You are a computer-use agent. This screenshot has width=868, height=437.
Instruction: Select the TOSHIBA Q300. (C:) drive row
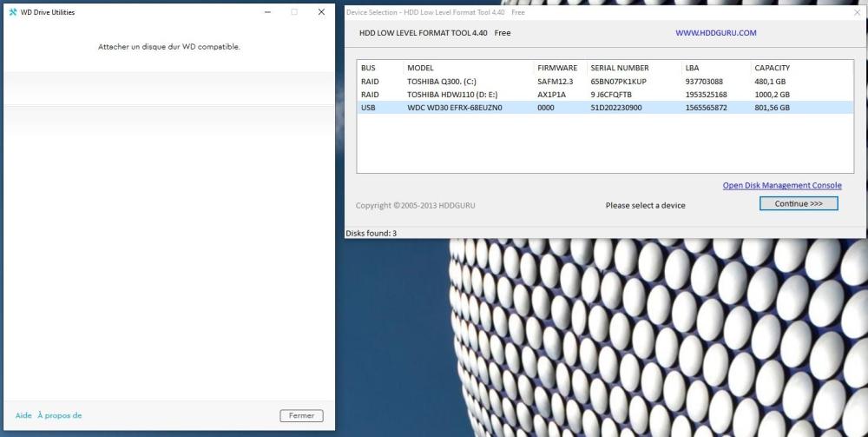(x=605, y=82)
